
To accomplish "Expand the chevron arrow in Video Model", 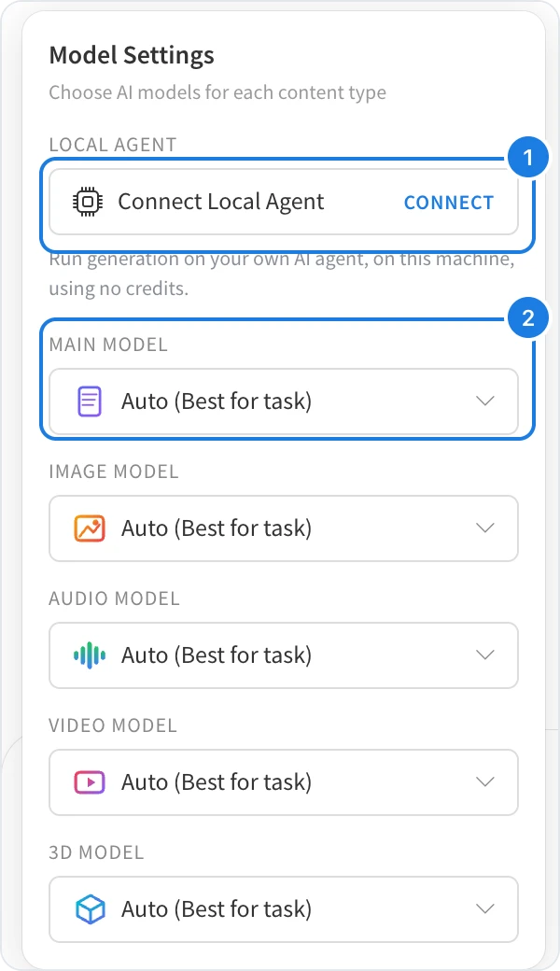I will pos(485,782).
